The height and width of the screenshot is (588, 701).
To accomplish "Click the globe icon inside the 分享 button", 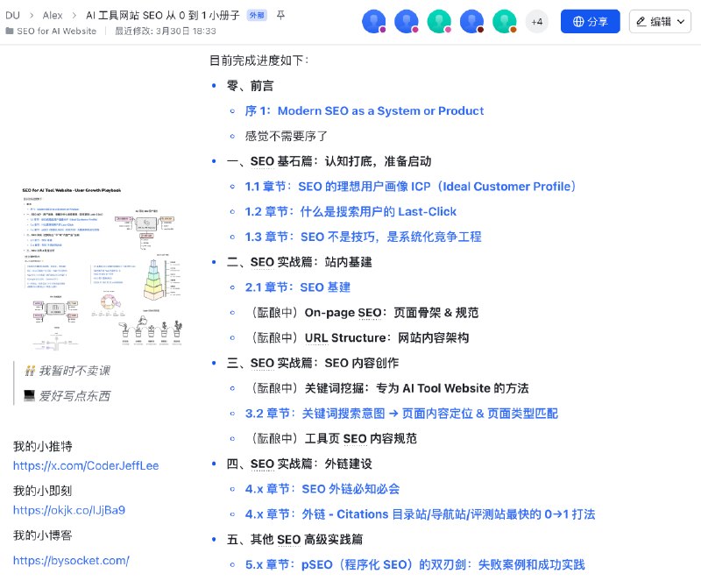I will click(x=576, y=21).
